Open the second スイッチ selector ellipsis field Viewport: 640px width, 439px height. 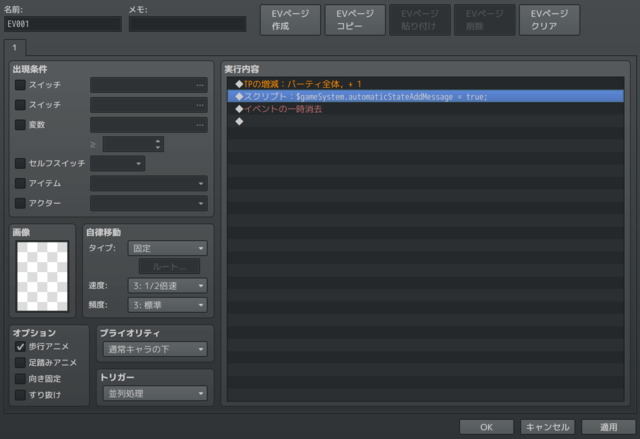149,105
